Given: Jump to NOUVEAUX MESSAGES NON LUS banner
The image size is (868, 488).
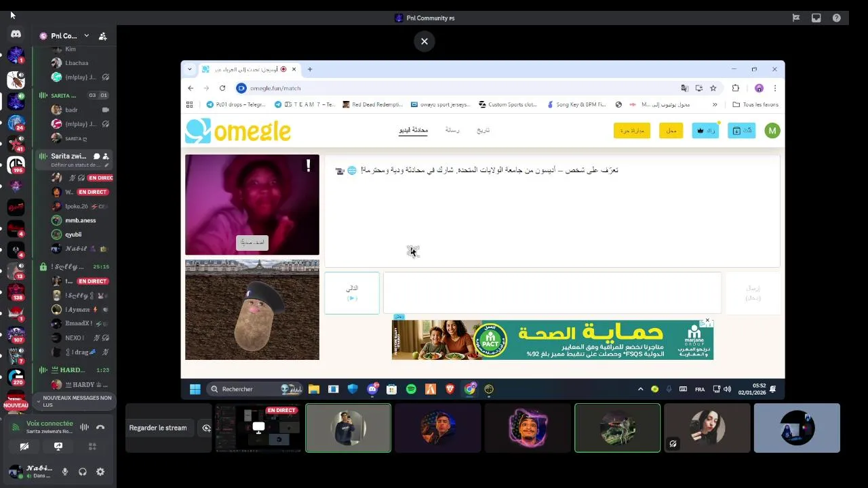Looking at the screenshot, I should [x=73, y=401].
